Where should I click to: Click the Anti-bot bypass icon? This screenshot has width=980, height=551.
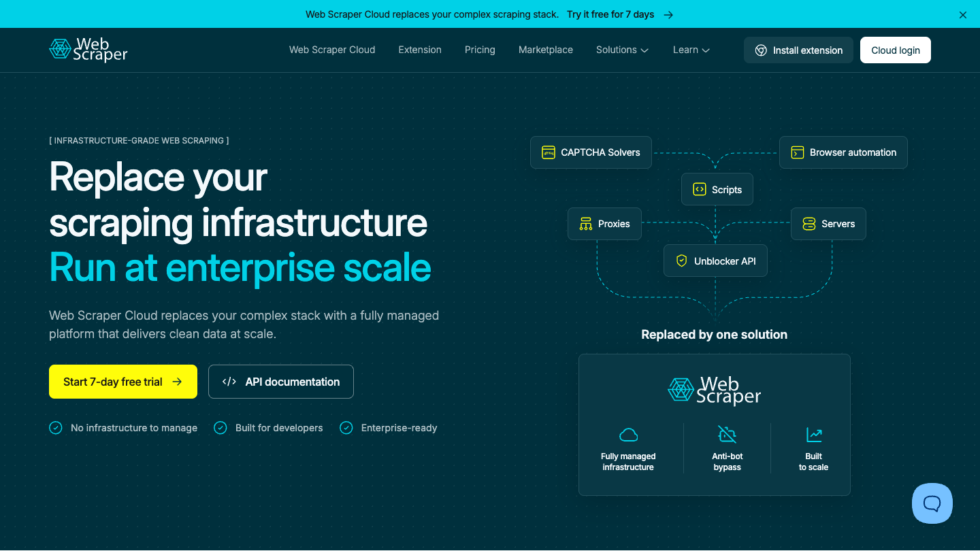[728, 435]
